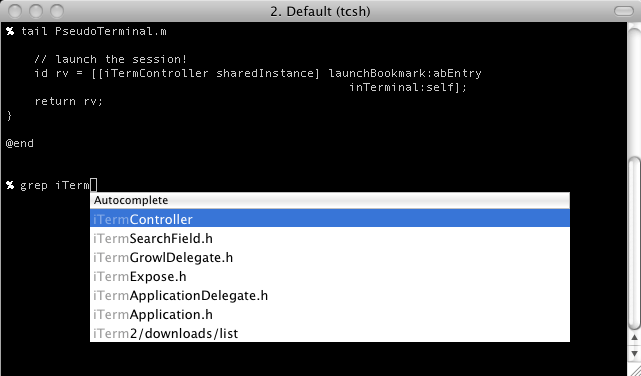
Task: Click the scroll down arrow
Action: pyautogui.click(x=634, y=353)
